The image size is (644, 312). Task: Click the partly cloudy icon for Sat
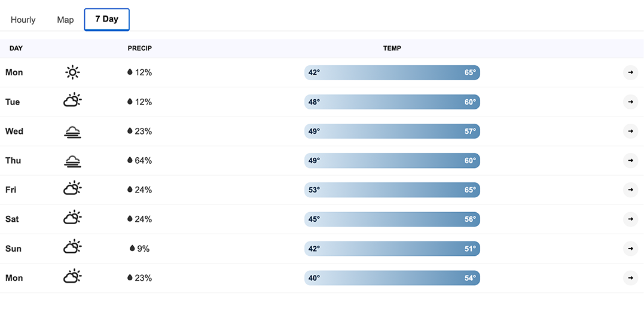73,218
